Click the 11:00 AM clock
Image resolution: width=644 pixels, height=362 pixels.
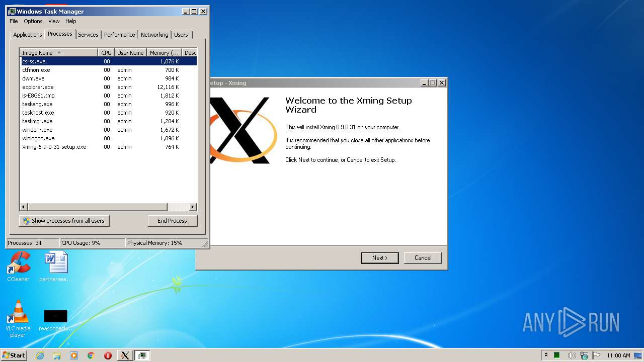(618, 355)
